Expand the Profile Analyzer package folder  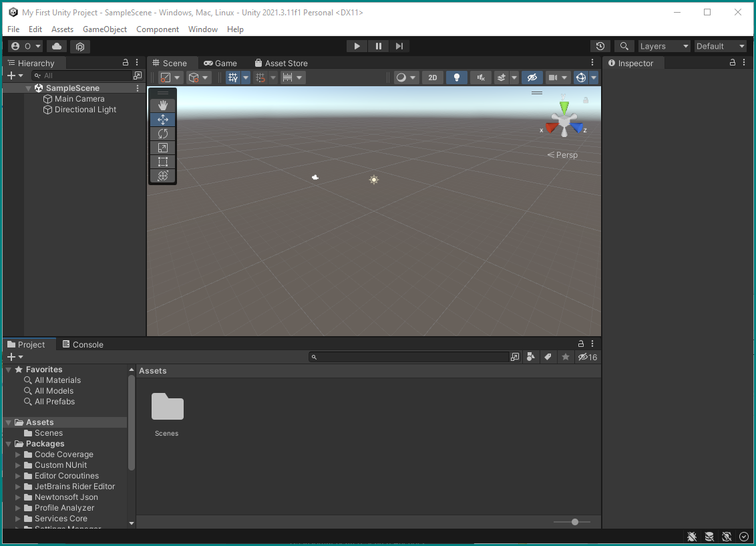18,508
